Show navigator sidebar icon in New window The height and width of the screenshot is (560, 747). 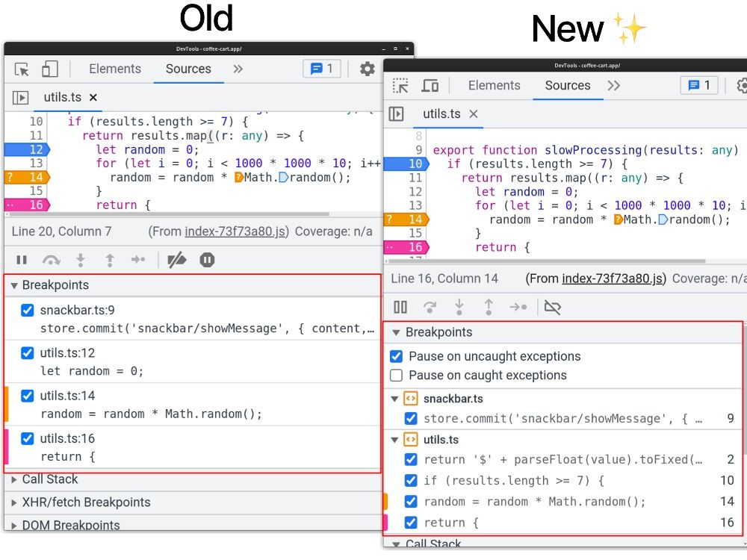click(x=397, y=114)
